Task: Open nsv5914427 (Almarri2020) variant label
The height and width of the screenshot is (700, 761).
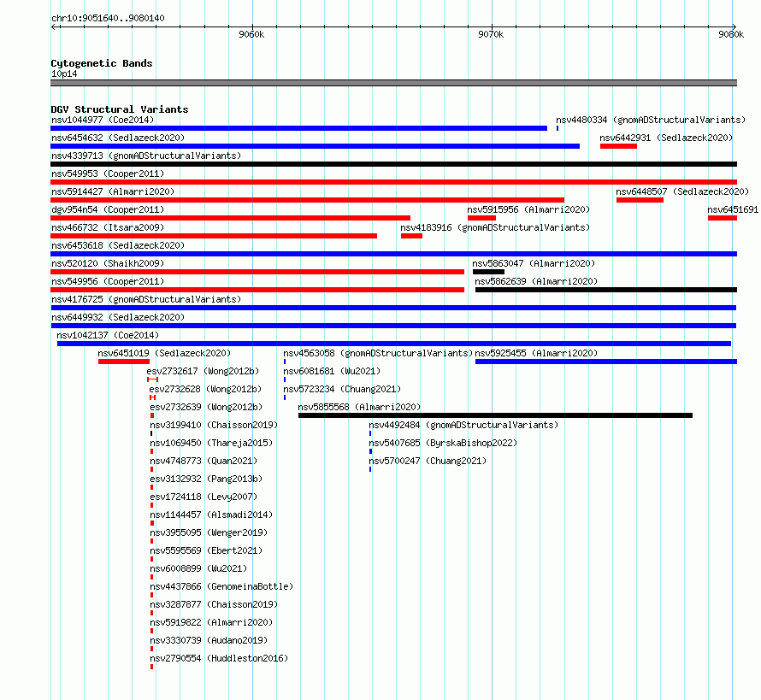Action: [x=113, y=191]
